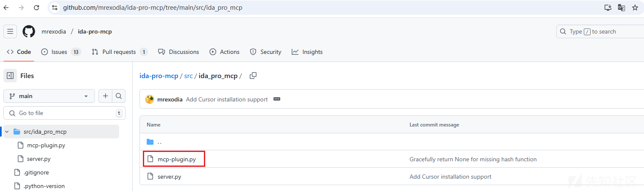Click the browser translate page icon
The image size is (644, 191).
pos(621,8)
